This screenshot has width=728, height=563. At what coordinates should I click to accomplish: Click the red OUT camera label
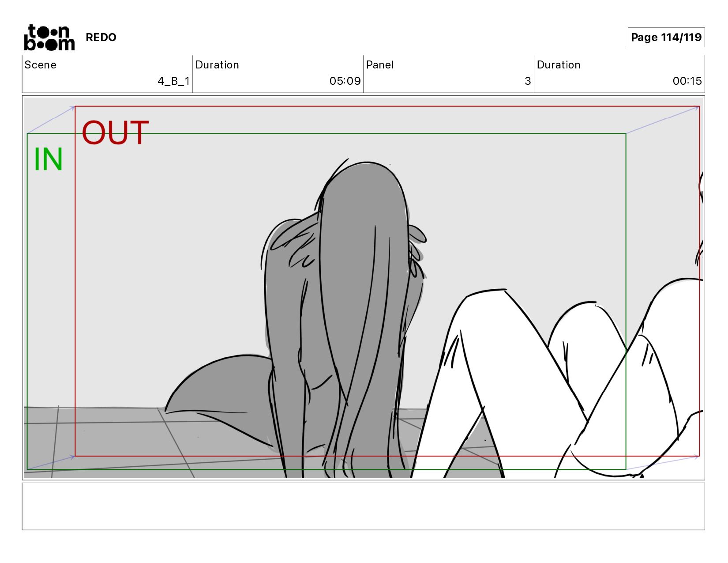(115, 133)
